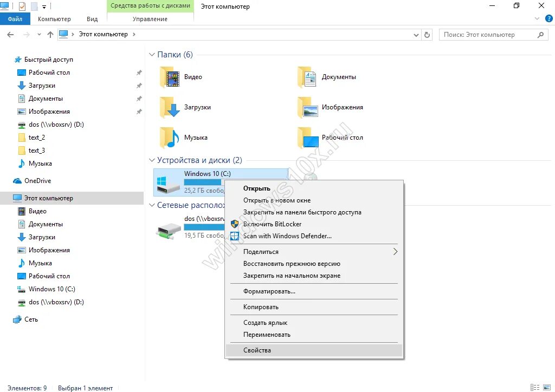This screenshot has height=392, width=555.
Task: Open the Вид ribbon tab
Action: click(x=92, y=19)
